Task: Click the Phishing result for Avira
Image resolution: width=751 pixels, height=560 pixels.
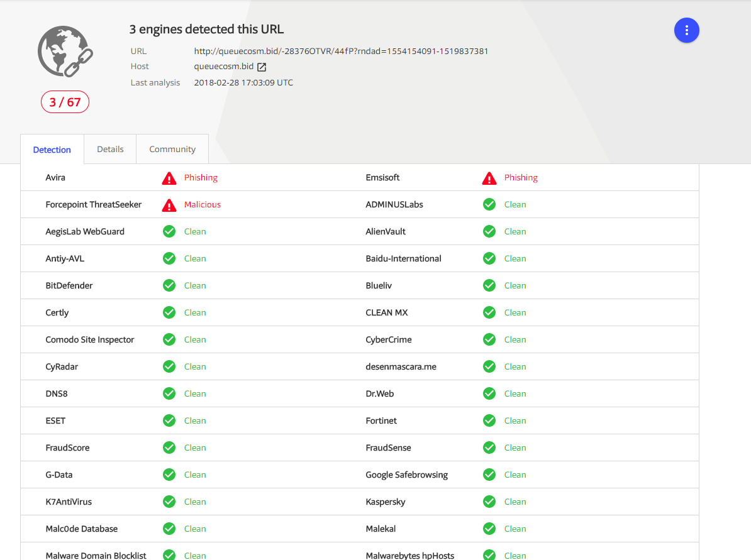Action: [201, 178]
